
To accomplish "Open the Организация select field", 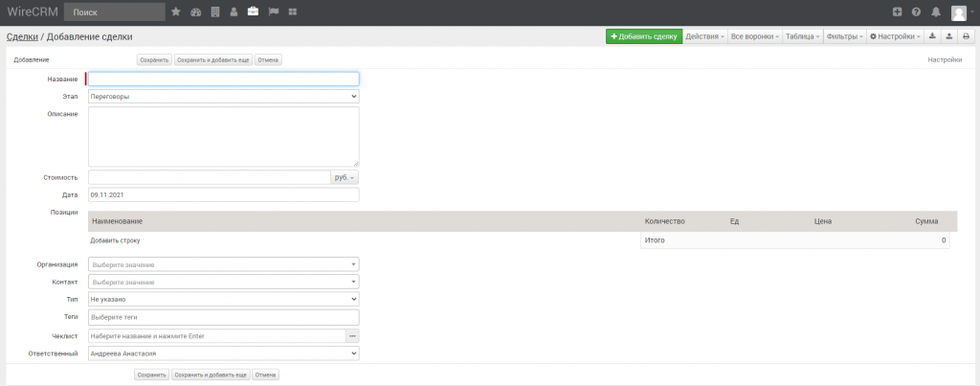I will click(223, 264).
